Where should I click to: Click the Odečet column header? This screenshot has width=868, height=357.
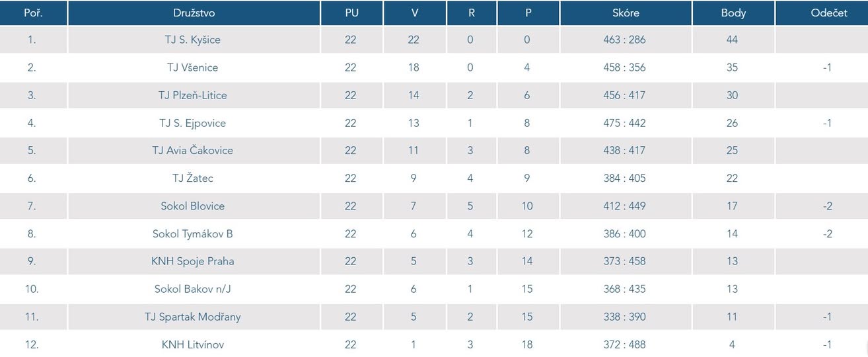(x=828, y=13)
